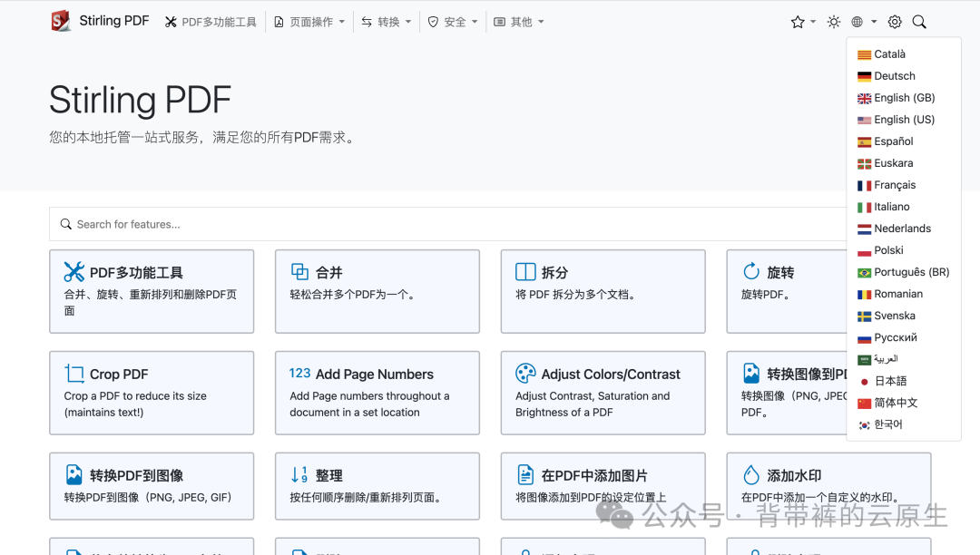Expand the 转换 dropdown menu
This screenshot has height=555, width=980.
click(x=387, y=22)
